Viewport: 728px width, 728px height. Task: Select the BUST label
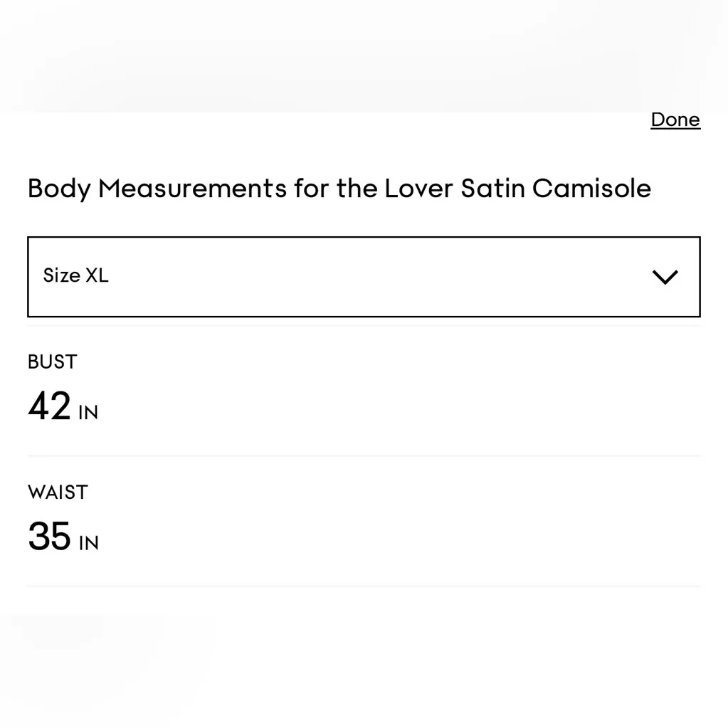coord(52,362)
